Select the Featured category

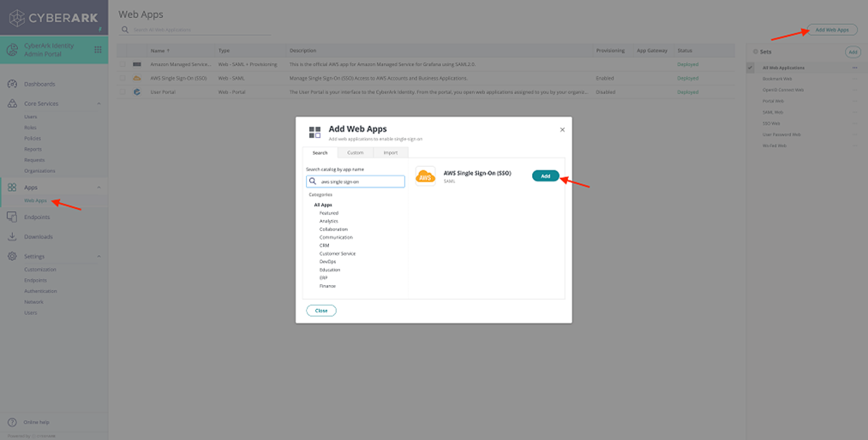pyautogui.click(x=329, y=213)
